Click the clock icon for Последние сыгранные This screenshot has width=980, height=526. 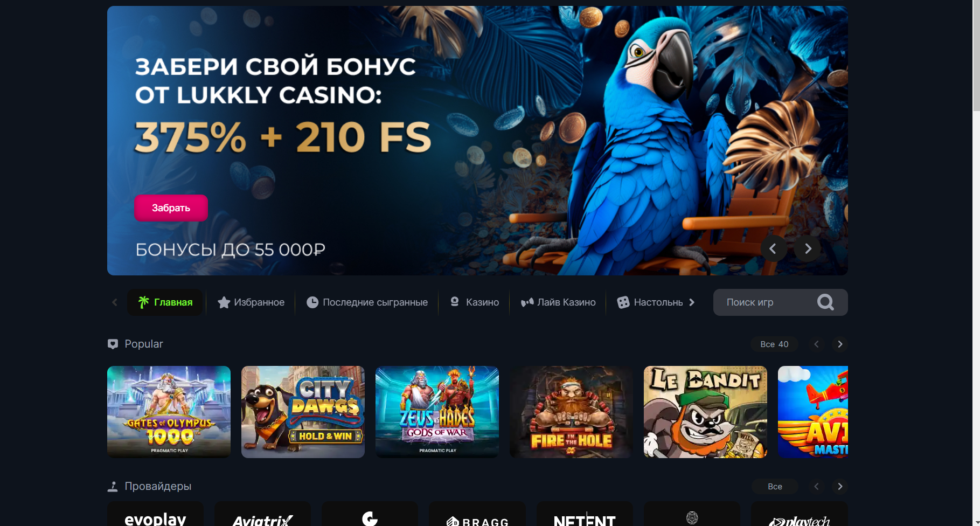tap(312, 302)
